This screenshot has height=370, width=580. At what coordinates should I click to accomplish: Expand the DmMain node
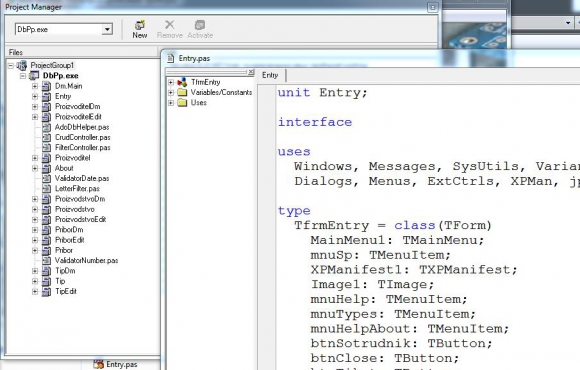click(35, 86)
